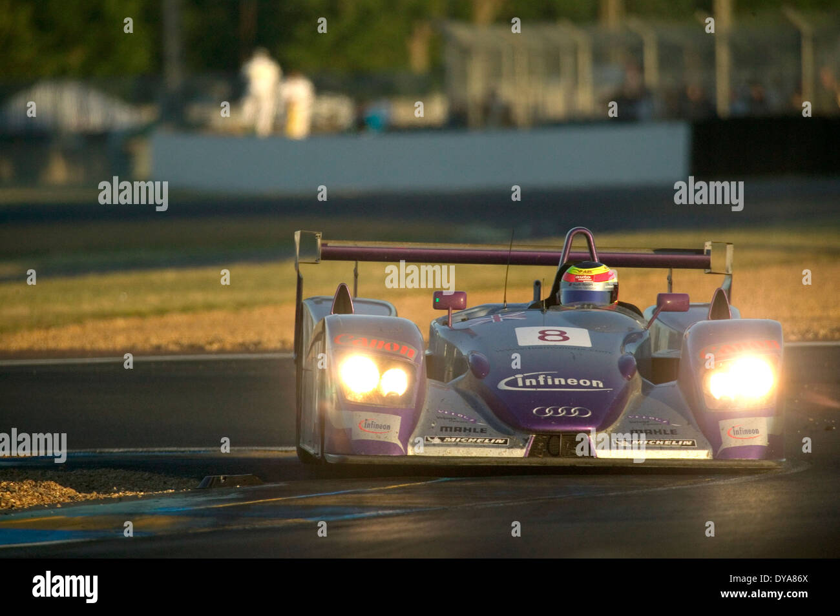Click the number 8 plate on the car
This screenshot has height=616, width=840.
(x=553, y=336)
